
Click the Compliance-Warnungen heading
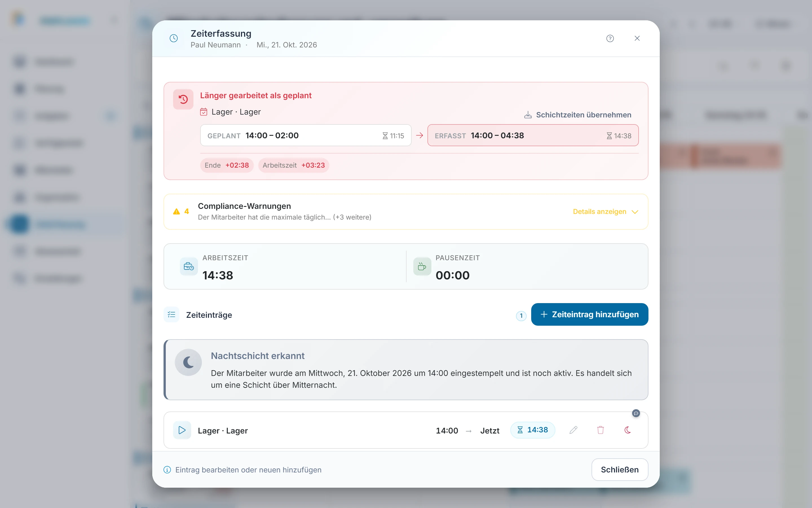click(244, 206)
